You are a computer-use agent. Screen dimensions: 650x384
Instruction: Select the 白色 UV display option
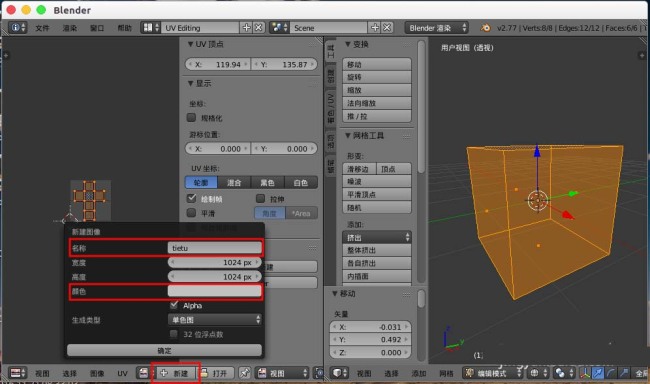pos(301,182)
